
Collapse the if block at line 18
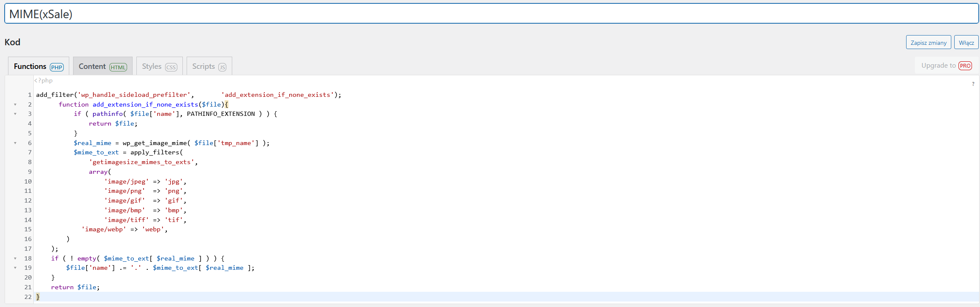(15, 258)
